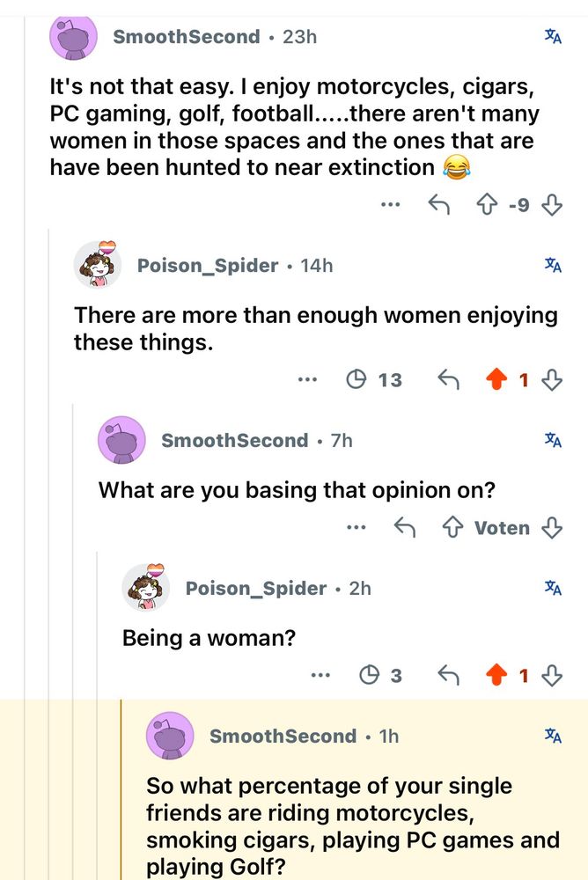The width and height of the screenshot is (588, 880).
Task: Upvote the comment labeled Voten
Action: pyautogui.click(x=452, y=528)
